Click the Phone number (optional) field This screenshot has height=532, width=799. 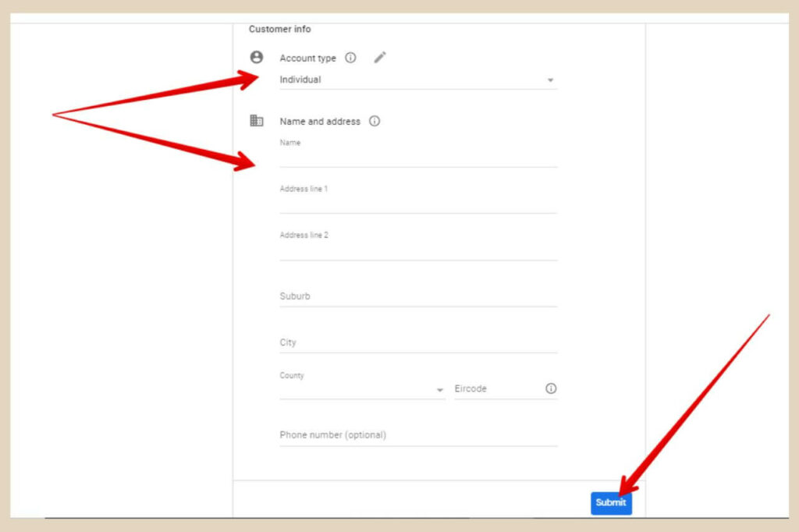click(x=418, y=436)
